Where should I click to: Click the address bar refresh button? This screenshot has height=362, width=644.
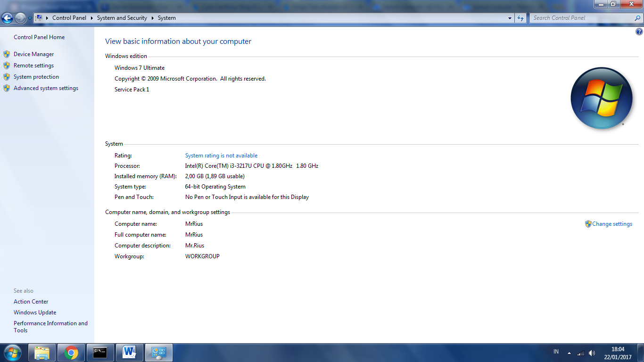point(520,18)
